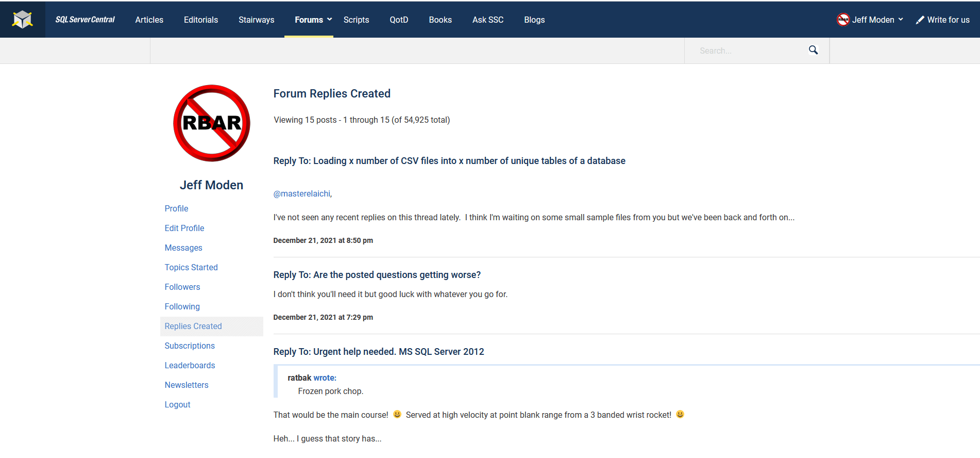Expand the Jeff Moden account chevron
Viewport: 980px width, 458px height.
point(901,20)
